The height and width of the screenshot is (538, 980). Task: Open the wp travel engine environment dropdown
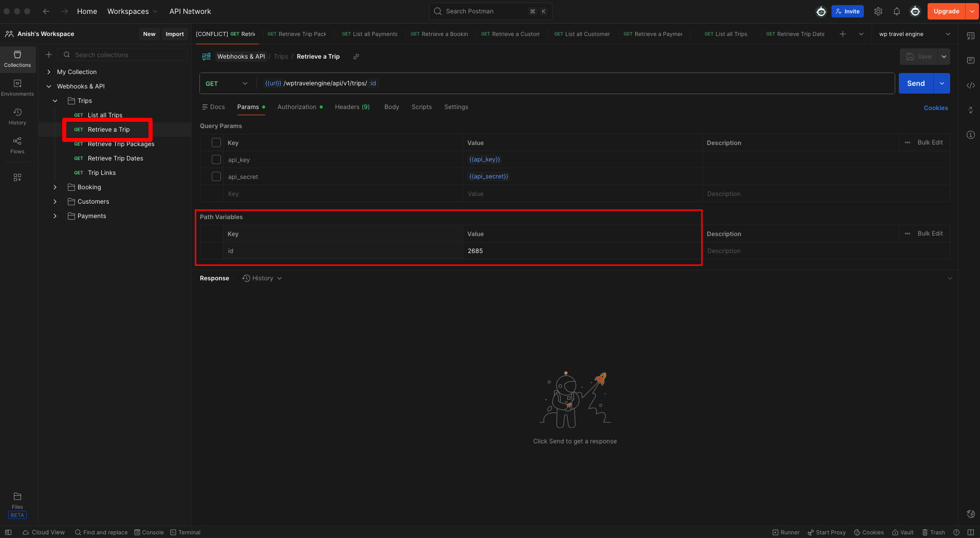914,34
